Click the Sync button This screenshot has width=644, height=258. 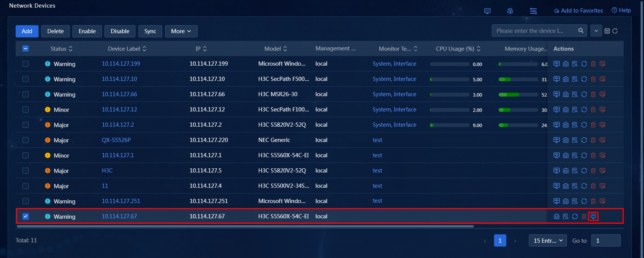coord(150,31)
